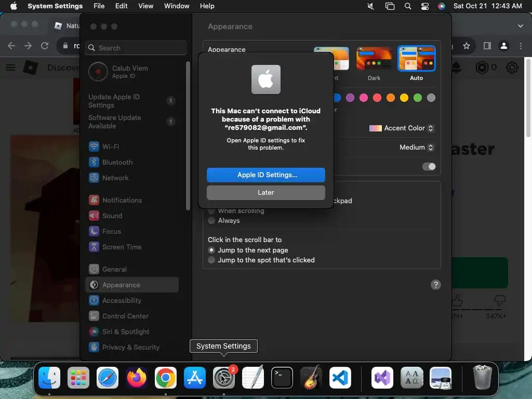532x399 pixels.
Task: Open Visual Studio Code from Dock
Action: (340, 378)
